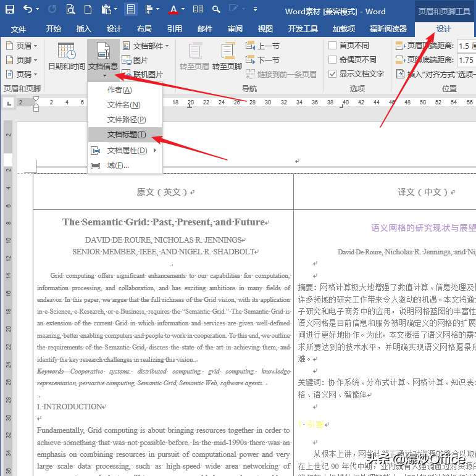The image size is (476, 476).
Task: Insert Picture into header
Action: 135,60
